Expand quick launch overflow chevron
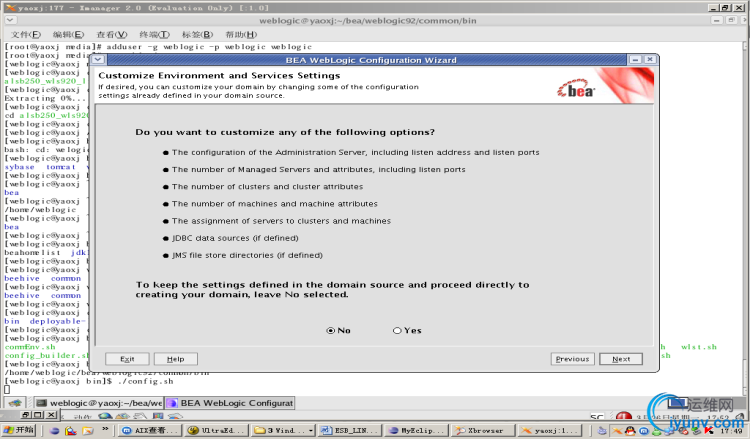 click(105, 429)
